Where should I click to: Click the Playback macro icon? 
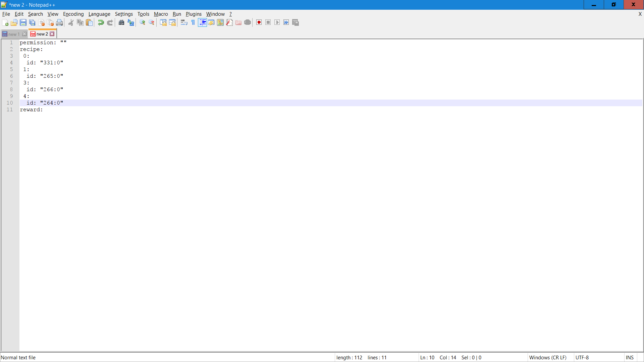(277, 22)
